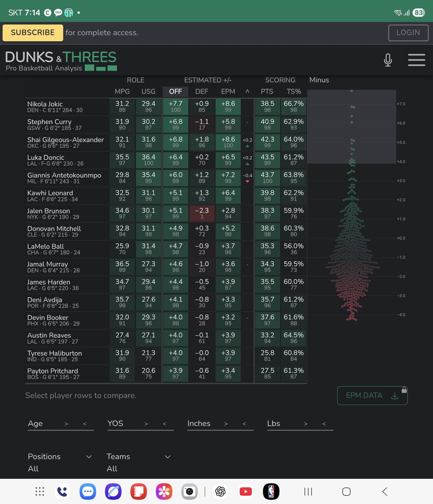Viewport: 433px width, 504px height.
Task: Open the Gallery flower app
Action: point(164,491)
